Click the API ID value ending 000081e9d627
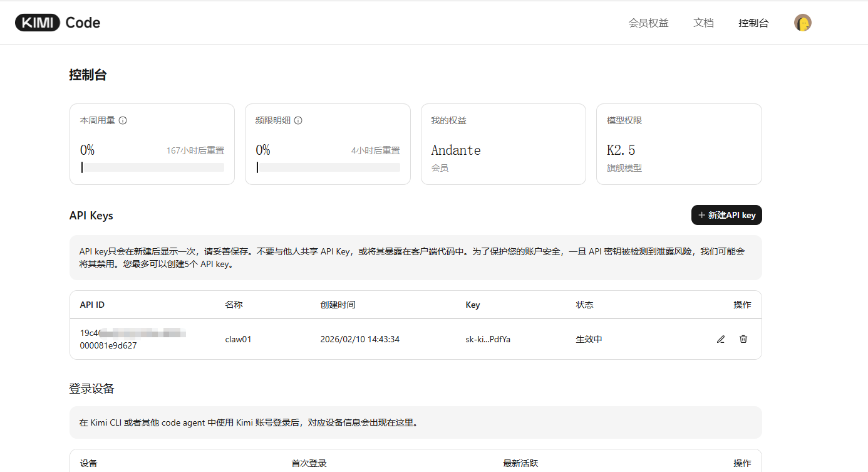This screenshot has height=472, width=868. point(133,339)
